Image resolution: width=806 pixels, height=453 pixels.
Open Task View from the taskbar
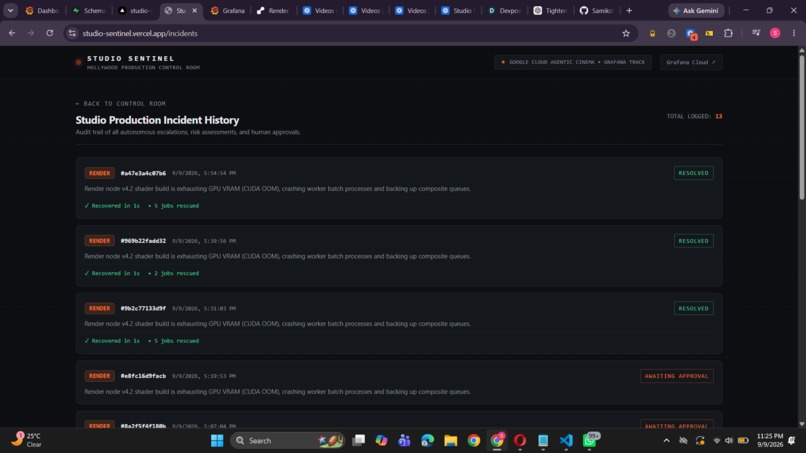point(358,441)
